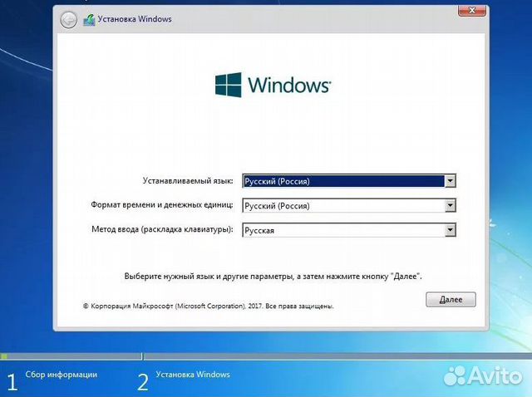Click the Далее button
Viewport: 532px width, 397px height.
[451, 300]
